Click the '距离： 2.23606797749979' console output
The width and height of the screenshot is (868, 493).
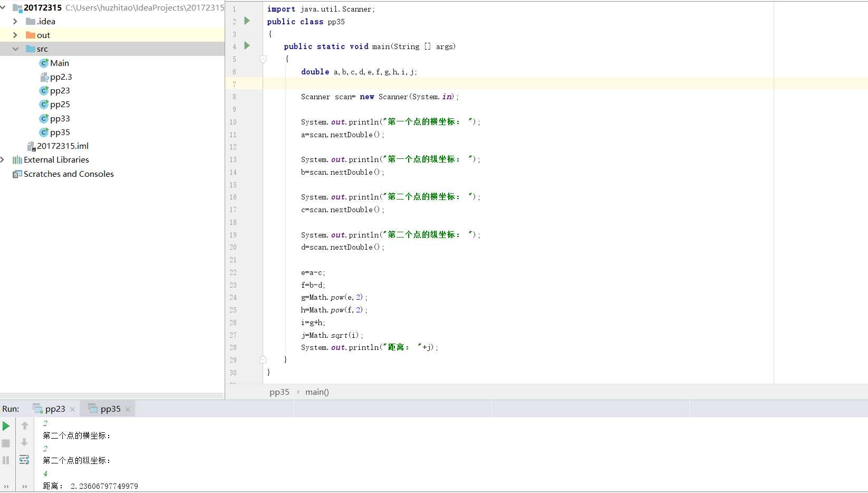pos(90,486)
